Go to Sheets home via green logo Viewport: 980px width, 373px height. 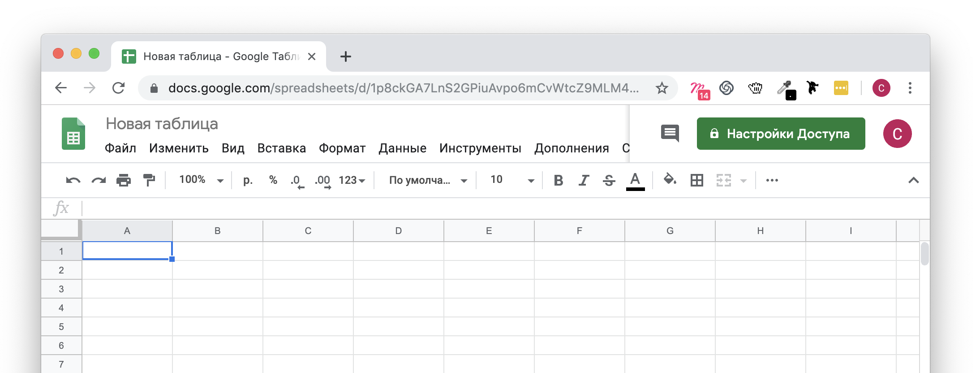tap(73, 134)
